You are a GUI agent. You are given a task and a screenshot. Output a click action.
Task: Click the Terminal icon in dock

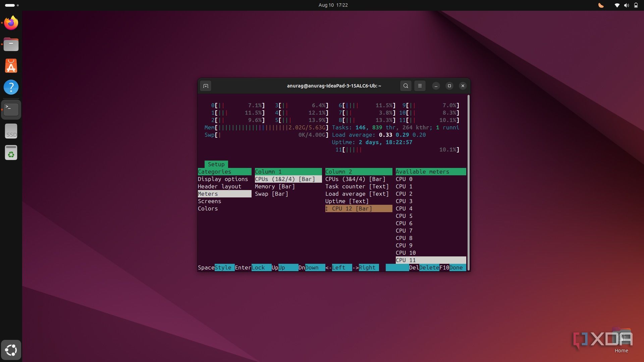click(x=11, y=109)
